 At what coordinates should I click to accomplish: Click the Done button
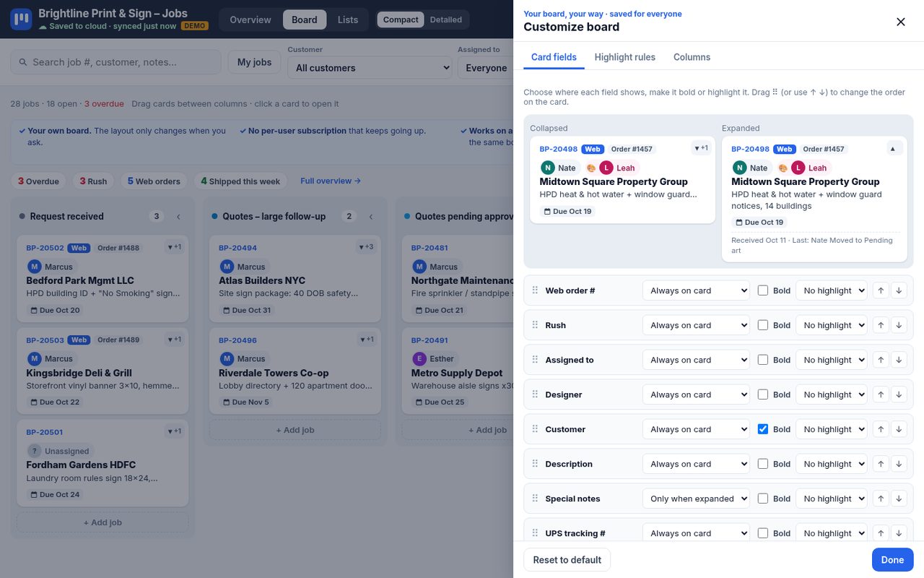click(x=892, y=560)
